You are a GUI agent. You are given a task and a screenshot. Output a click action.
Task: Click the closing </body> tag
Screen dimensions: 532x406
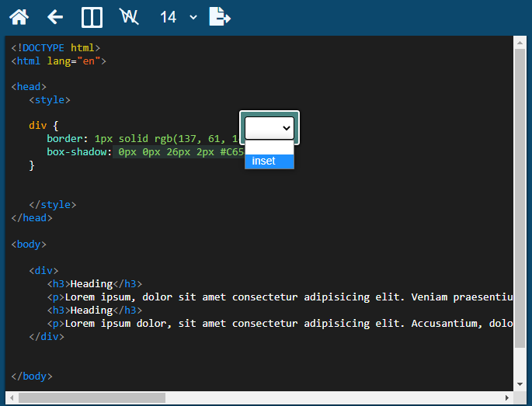click(x=32, y=377)
